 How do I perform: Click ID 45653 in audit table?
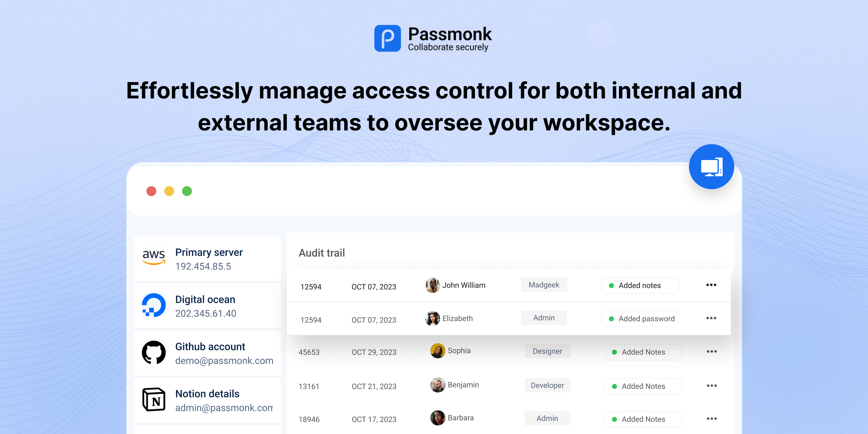coord(309,352)
